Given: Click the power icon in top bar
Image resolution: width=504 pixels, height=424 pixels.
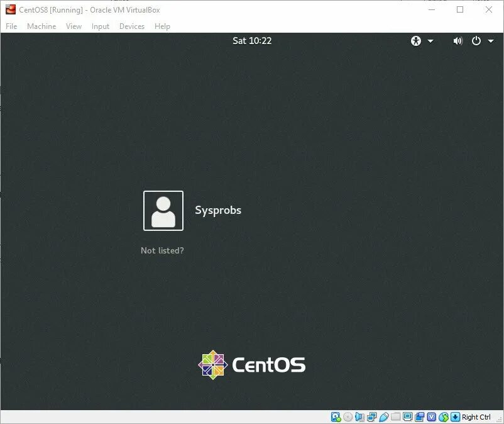Looking at the screenshot, I should 476,41.
